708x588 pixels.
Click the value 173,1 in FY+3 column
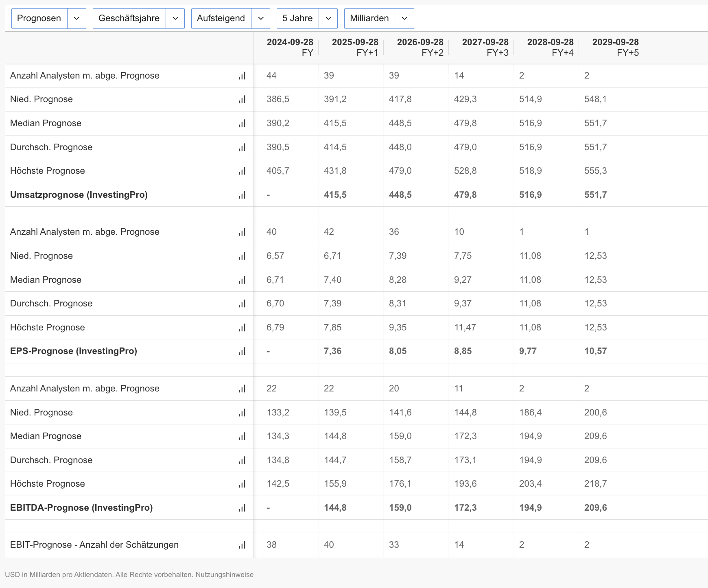tap(465, 460)
